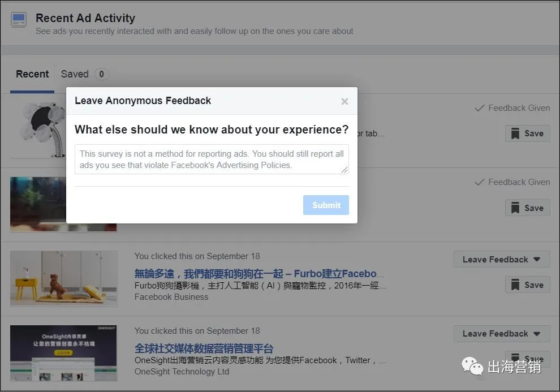Click the Saved count badge showing 0

coord(101,74)
